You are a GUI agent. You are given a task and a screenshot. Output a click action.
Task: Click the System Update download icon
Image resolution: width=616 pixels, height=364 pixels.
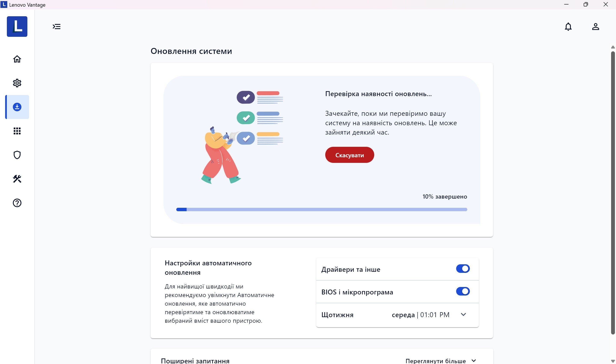click(17, 107)
